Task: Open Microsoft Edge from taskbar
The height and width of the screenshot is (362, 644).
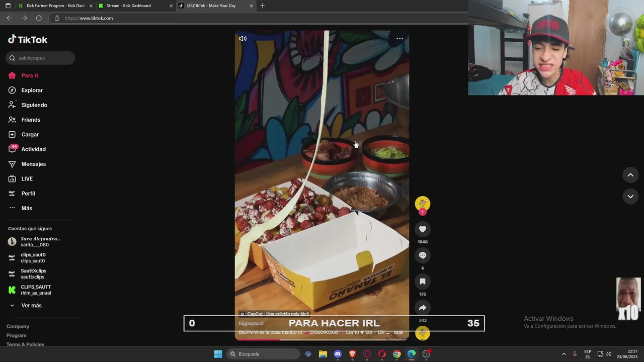Action: [x=412, y=354]
